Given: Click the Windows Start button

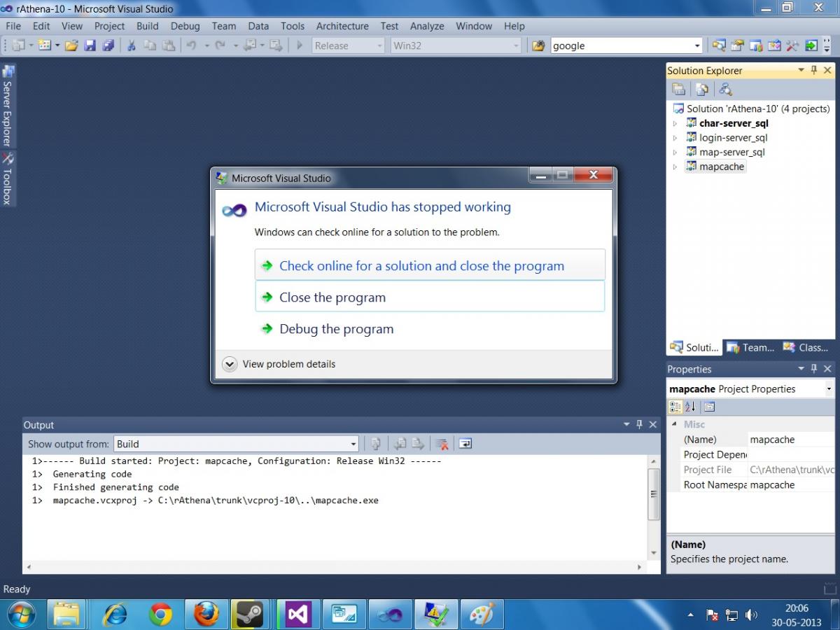Looking at the screenshot, I should tap(20, 615).
